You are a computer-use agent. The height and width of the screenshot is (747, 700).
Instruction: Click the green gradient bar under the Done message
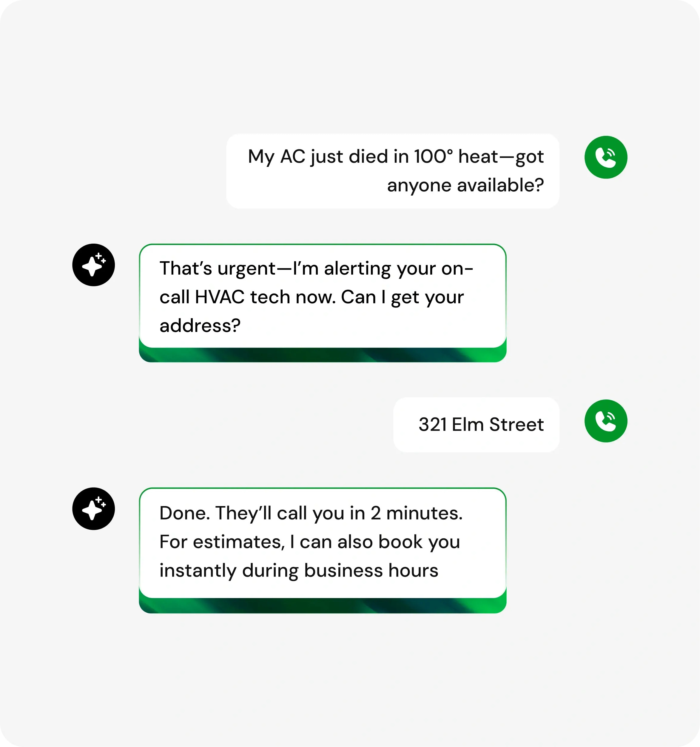pos(322,606)
